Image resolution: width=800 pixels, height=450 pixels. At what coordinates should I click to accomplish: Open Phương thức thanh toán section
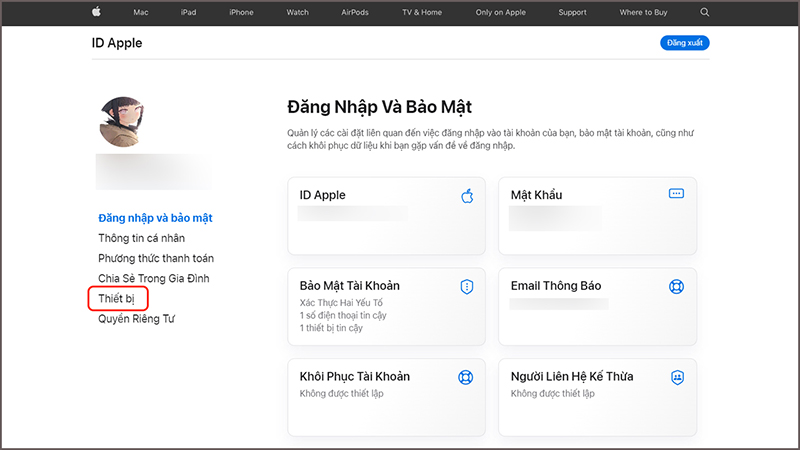[x=156, y=258]
